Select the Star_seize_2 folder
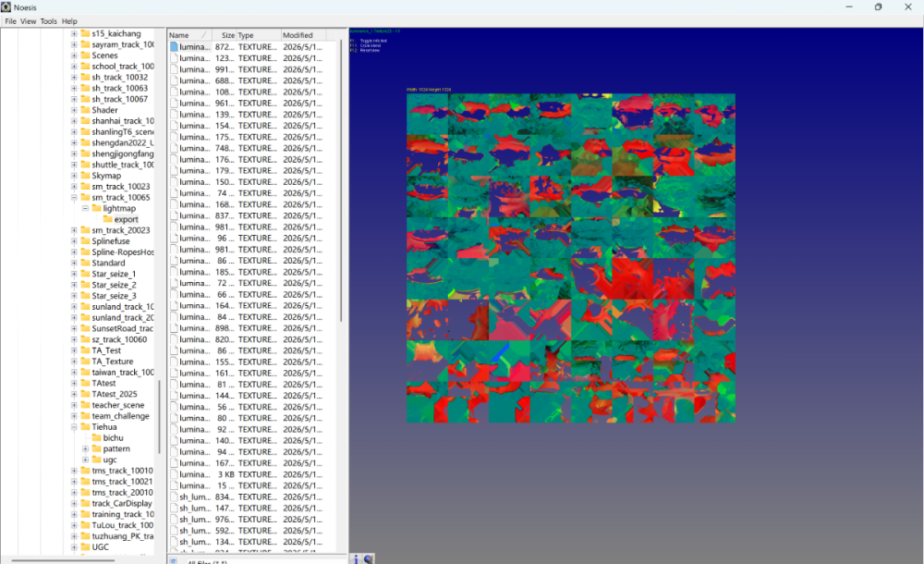924x564 pixels. [114, 285]
